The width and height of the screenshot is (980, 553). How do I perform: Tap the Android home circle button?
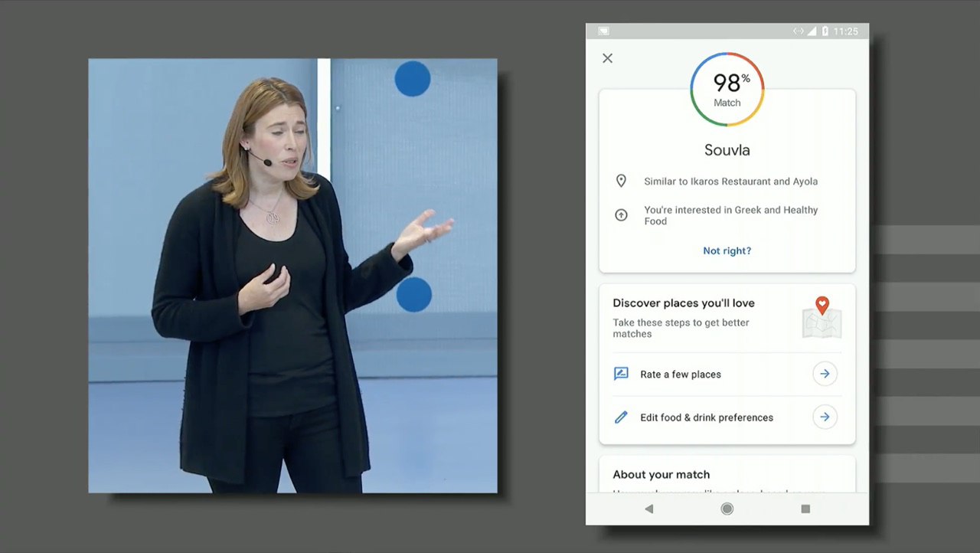tap(727, 509)
